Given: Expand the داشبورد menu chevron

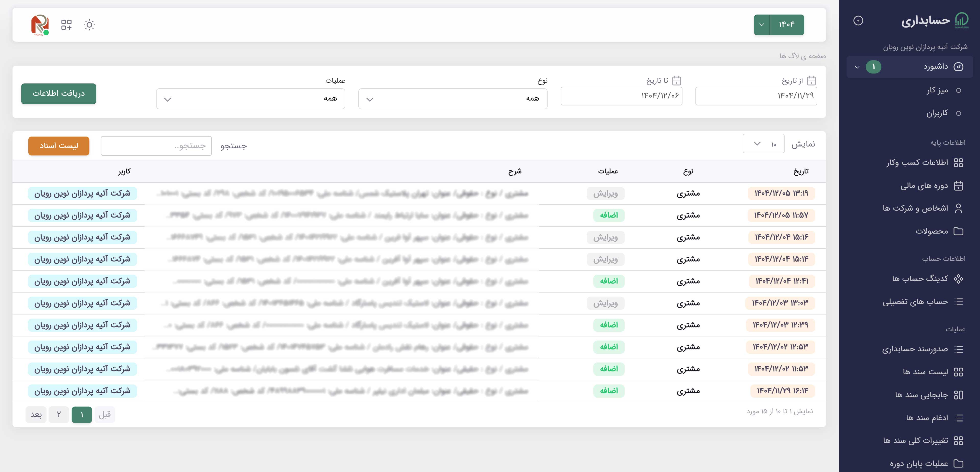Looking at the screenshot, I should pyautogui.click(x=857, y=67).
